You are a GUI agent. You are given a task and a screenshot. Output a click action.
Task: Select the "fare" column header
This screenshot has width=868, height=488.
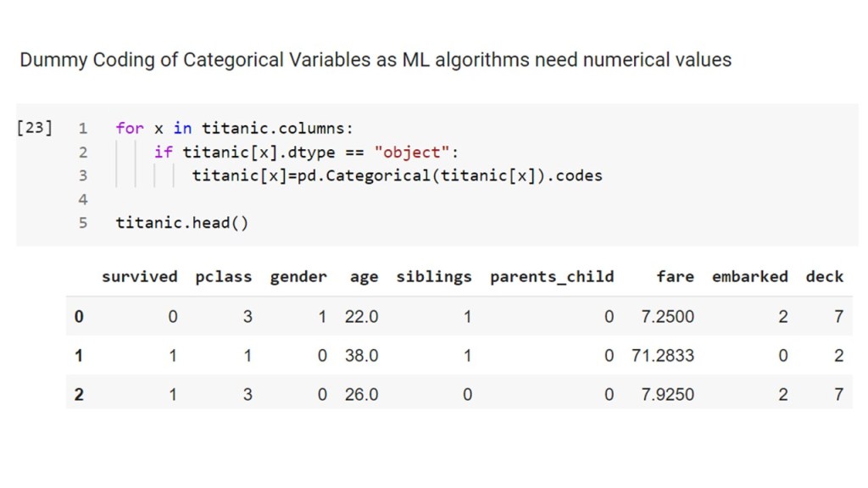[675, 276]
